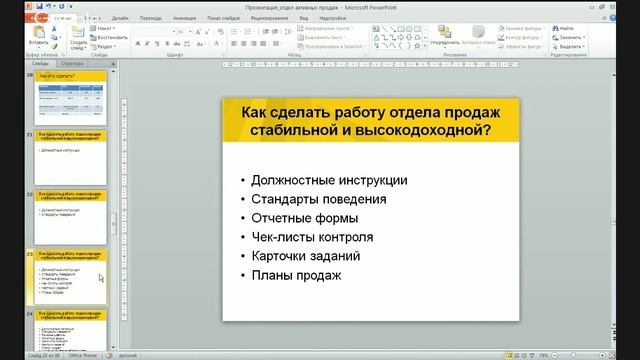Create a new slide with Создать слайд

point(78,38)
